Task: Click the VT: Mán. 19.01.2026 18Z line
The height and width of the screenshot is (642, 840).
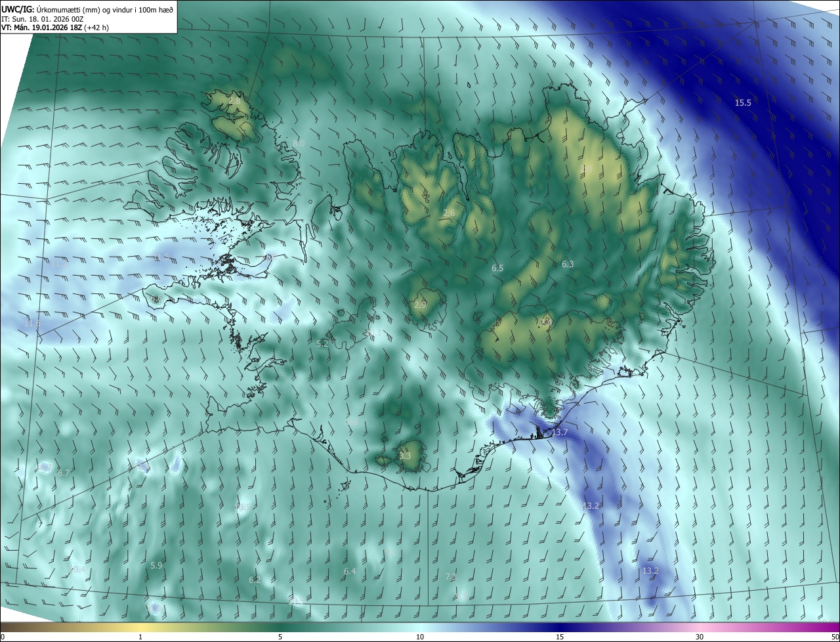Action: [x=56, y=28]
